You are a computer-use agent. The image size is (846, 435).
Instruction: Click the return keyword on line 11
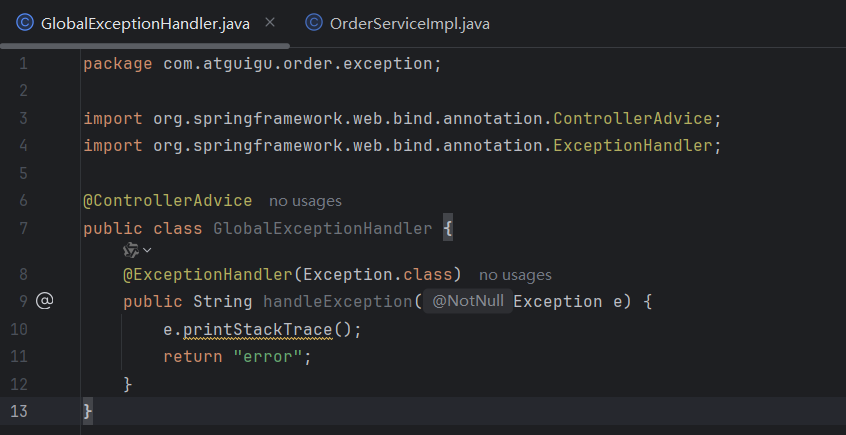coord(193,357)
